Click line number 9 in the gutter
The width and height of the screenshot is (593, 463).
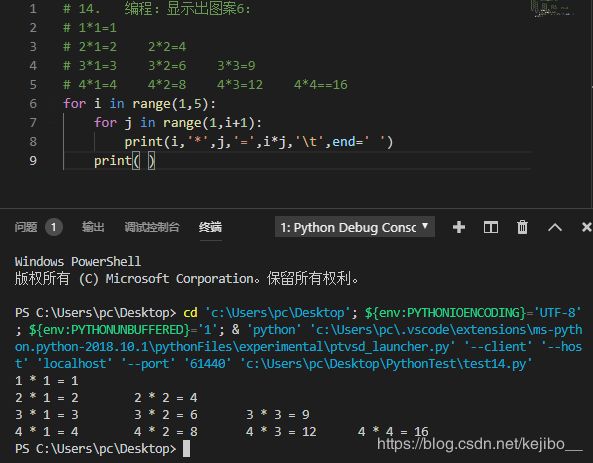pos(33,160)
